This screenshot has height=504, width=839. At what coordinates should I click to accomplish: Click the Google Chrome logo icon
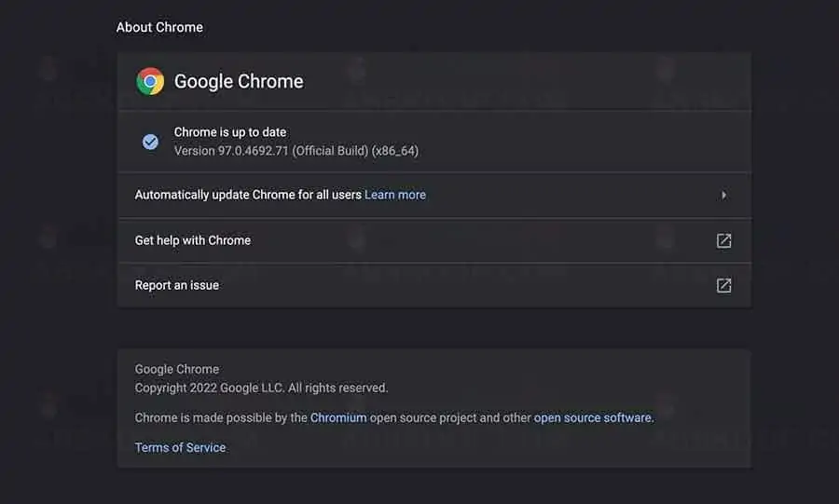click(x=150, y=82)
